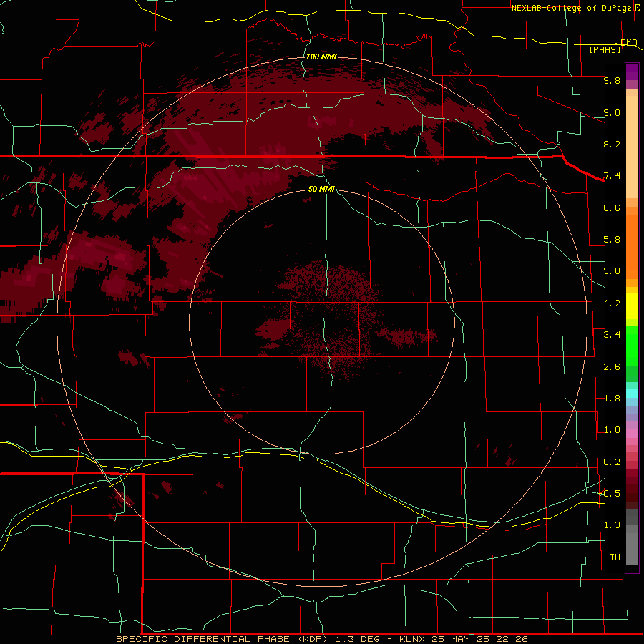Screen dimensions: 644x644
Task: Click the 3.4 scale value
Action: click(612, 335)
